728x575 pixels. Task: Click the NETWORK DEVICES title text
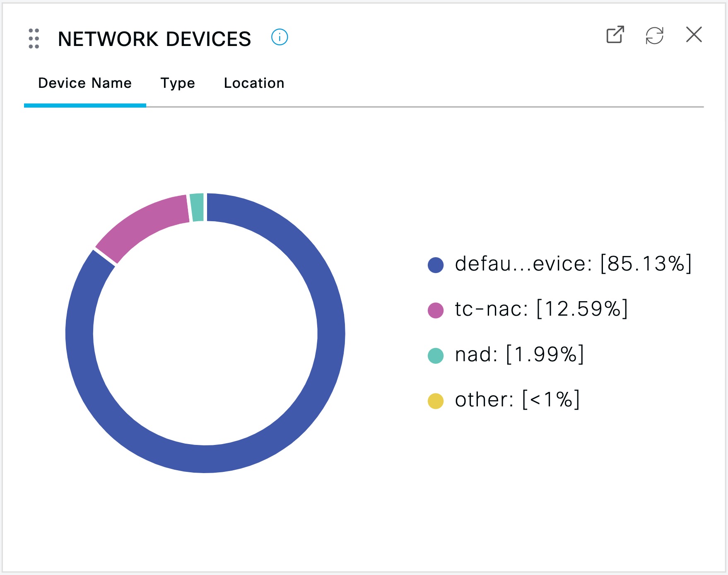point(154,39)
